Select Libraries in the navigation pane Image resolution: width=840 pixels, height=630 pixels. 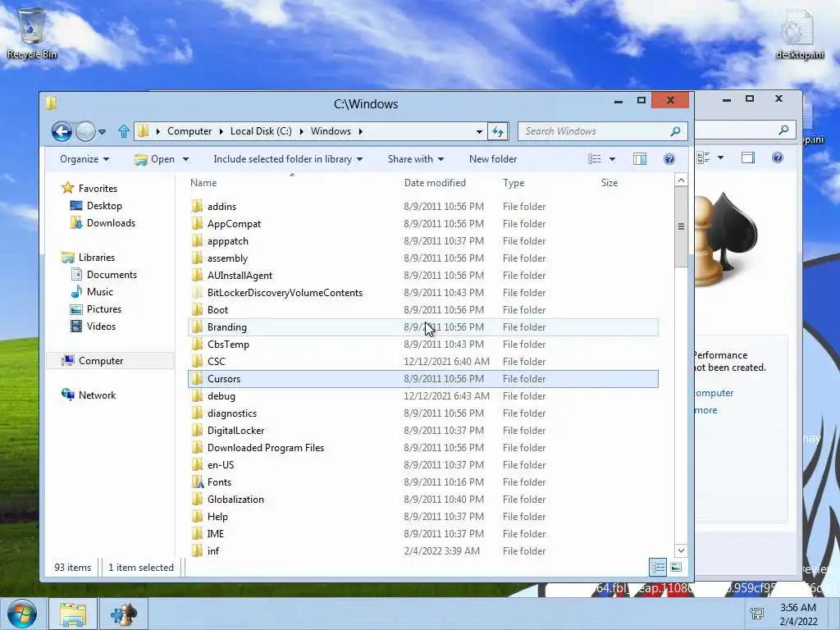(97, 258)
